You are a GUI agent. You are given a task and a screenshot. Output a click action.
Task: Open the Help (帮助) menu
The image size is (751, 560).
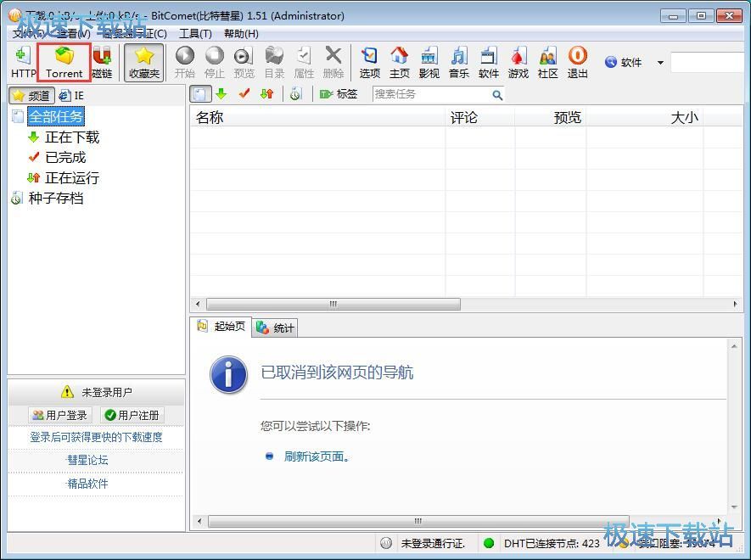[241, 34]
